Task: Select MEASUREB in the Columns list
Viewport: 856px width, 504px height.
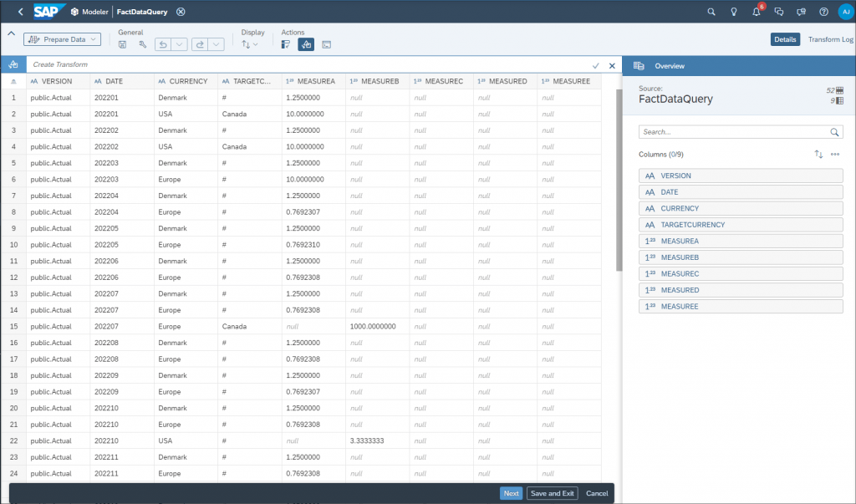Action: 741,257
